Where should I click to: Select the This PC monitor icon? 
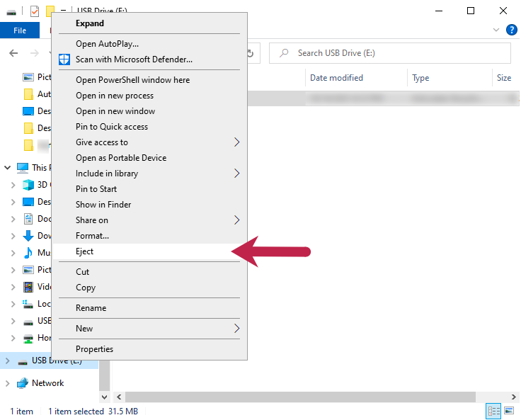(x=23, y=168)
